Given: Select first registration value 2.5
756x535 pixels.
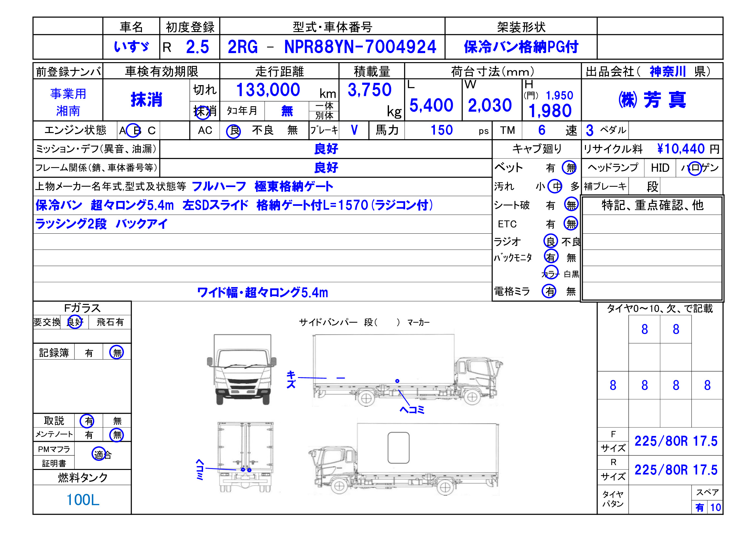Looking at the screenshot, I should click(x=197, y=47).
